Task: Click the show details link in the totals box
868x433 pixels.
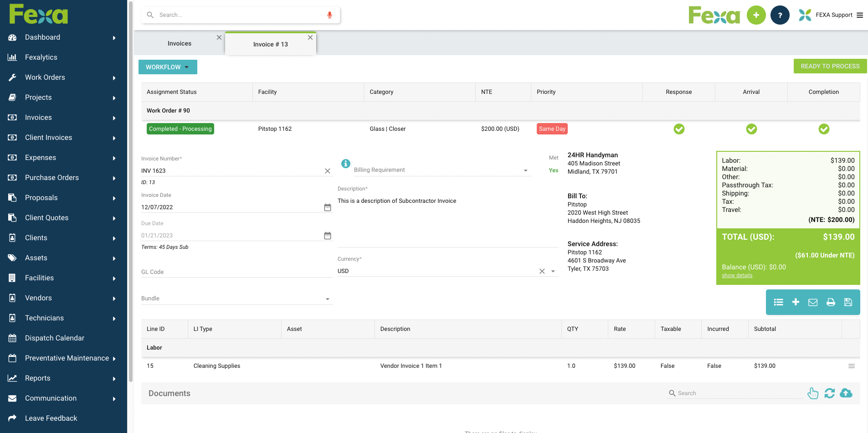Action: coord(737,275)
